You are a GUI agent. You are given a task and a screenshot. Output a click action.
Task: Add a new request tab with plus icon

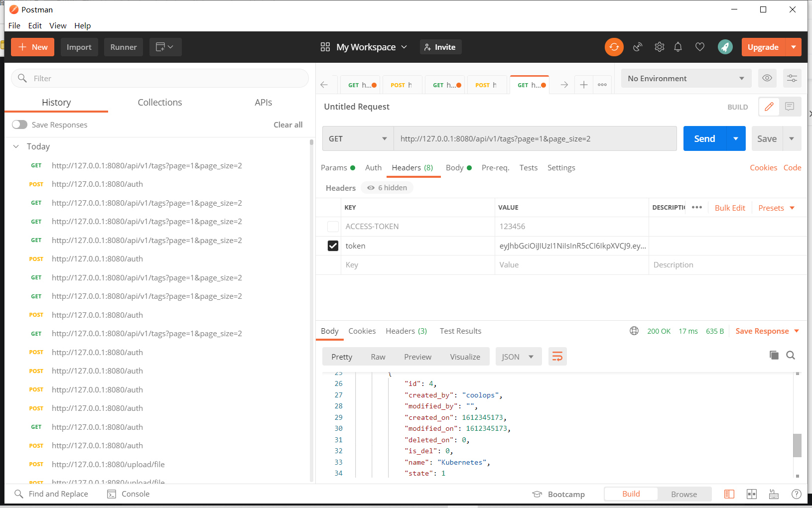[x=584, y=85]
